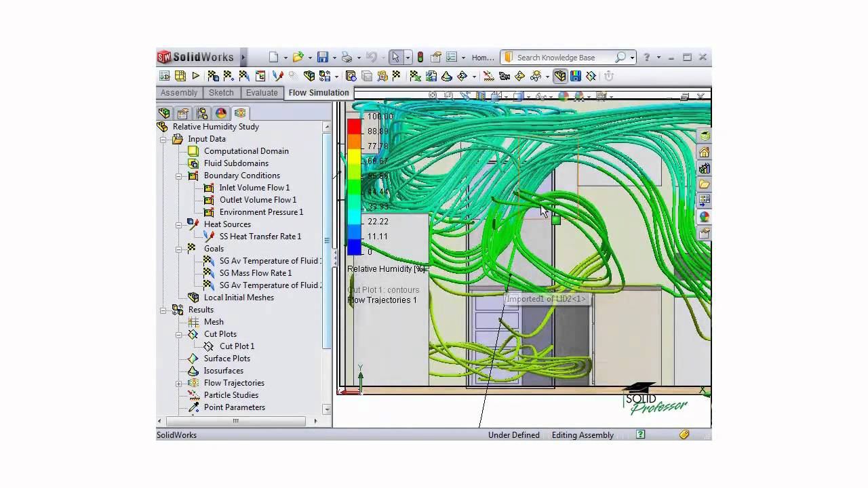The width and height of the screenshot is (868, 488).
Task: Click the Rebuild traffic light icon
Action: (420, 58)
